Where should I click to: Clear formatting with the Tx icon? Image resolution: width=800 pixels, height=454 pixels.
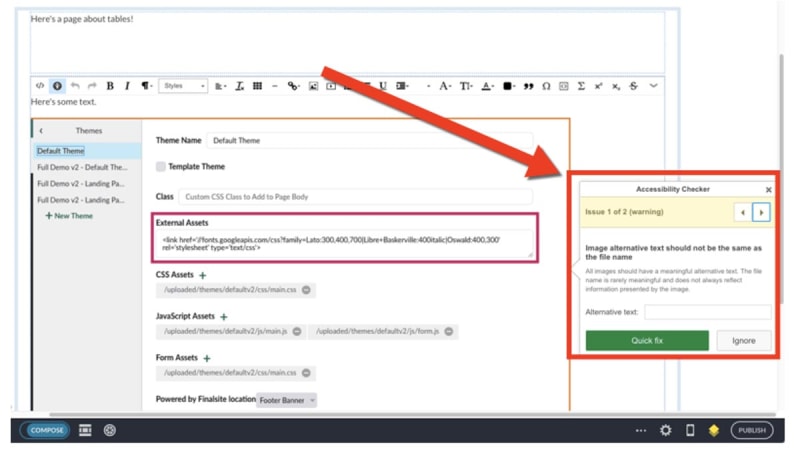[x=239, y=86]
